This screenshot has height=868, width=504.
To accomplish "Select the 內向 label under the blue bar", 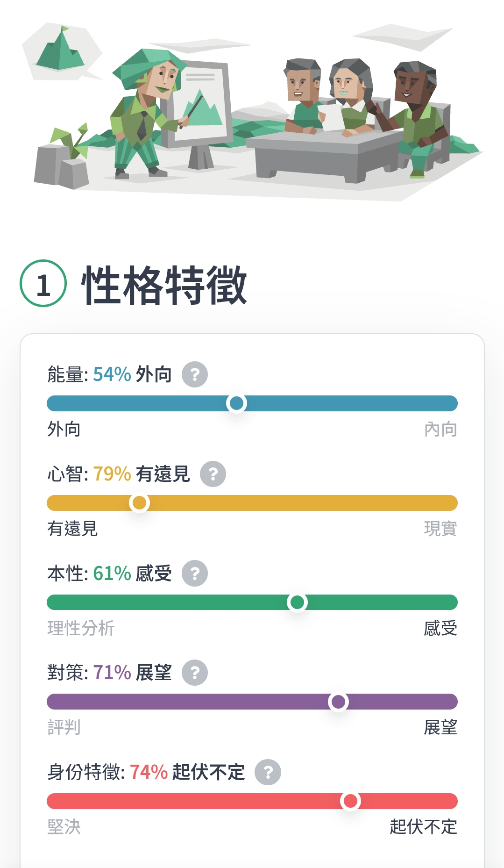I will coord(440,429).
